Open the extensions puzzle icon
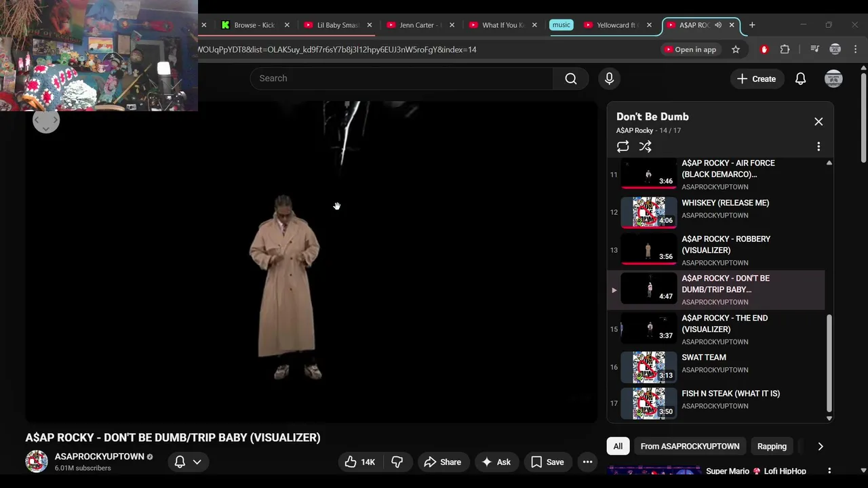Image resolution: width=868 pixels, height=488 pixels. pyautogui.click(x=785, y=49)
